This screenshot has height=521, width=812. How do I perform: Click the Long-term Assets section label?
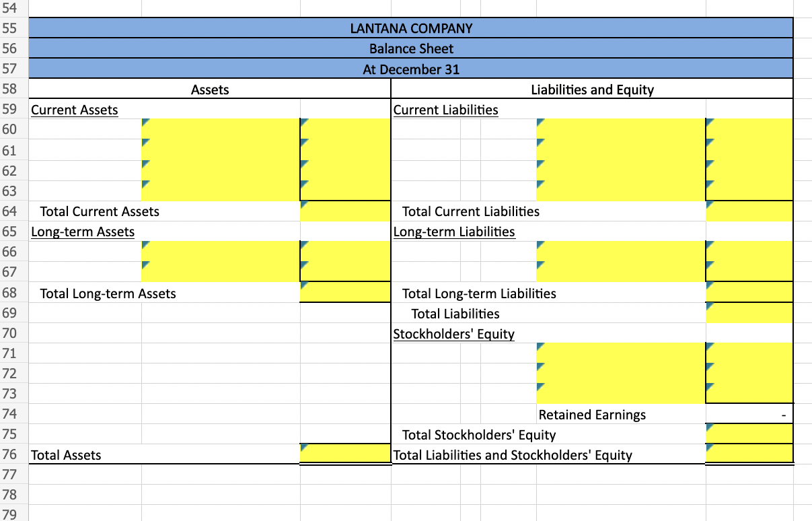point(83,232)
